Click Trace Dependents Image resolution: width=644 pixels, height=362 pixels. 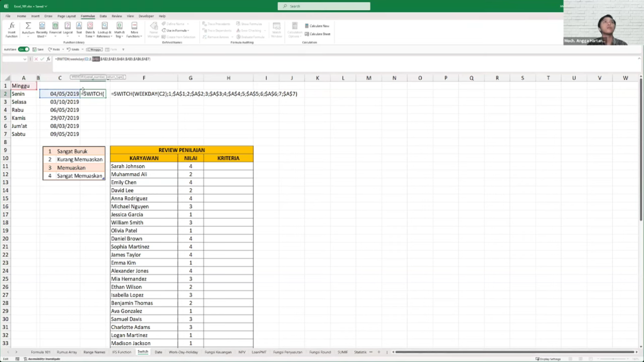[217, 31]
